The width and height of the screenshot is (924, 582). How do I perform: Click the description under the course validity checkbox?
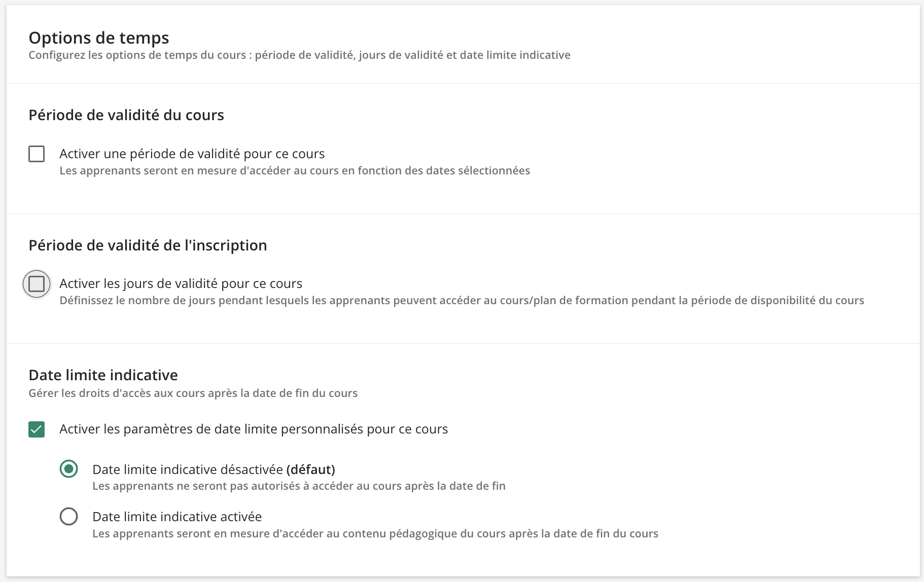coord(294,170)
